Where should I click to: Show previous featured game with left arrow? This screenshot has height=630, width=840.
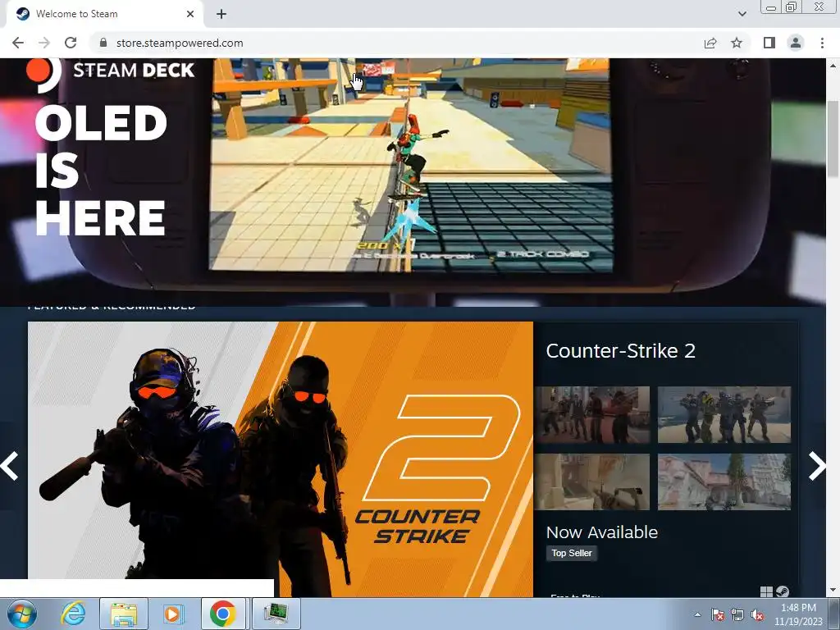(x=10, y=466)
